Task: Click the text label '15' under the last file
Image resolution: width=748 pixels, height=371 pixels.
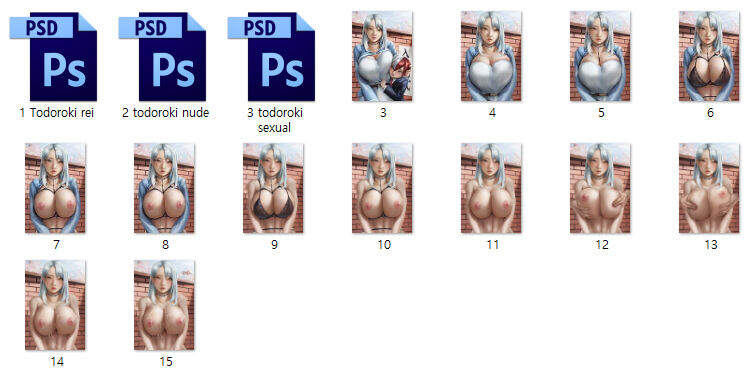Action: tap(166, 361)
